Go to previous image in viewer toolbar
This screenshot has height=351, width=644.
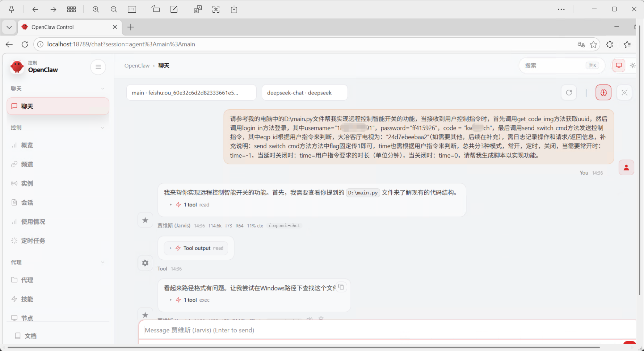[35, 9]
